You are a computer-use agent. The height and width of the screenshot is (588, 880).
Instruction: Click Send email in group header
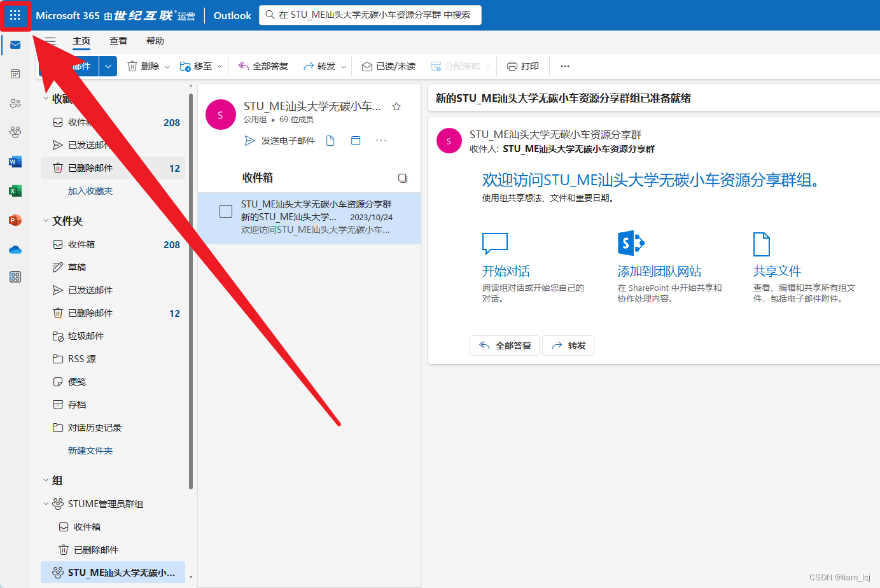280,141
